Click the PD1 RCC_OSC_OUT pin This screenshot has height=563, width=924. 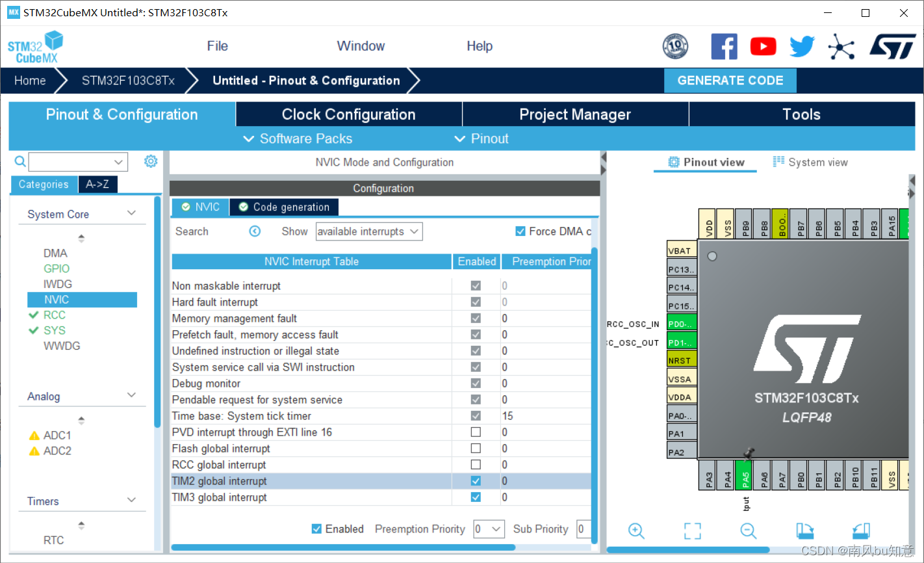pyautogui.click(x=682, y=342)
